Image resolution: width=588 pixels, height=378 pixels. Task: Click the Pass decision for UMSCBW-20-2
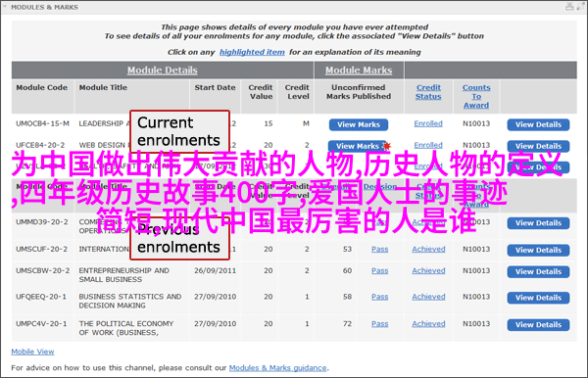[x=380, y=270]
